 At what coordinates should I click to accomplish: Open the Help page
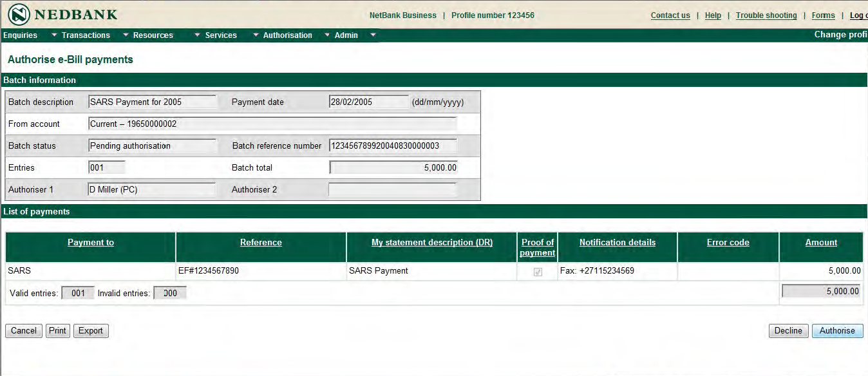pyautogui.click(x=713, y=15)
